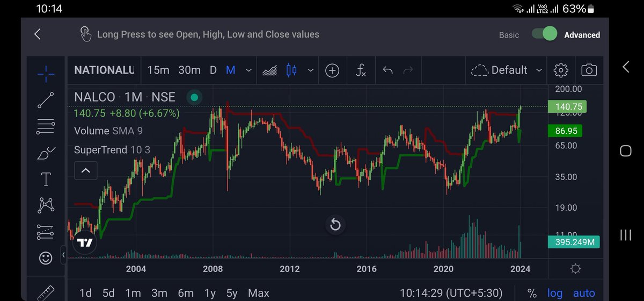This screenshot has height=301, width=644.
Task: Open the time zone UTC+5:30 menu
Action: coord(451,293)
